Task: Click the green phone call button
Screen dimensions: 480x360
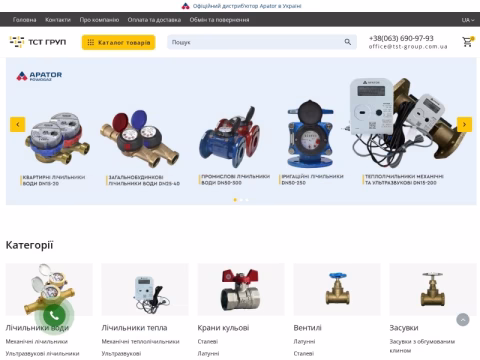Action: pos(54,315)
